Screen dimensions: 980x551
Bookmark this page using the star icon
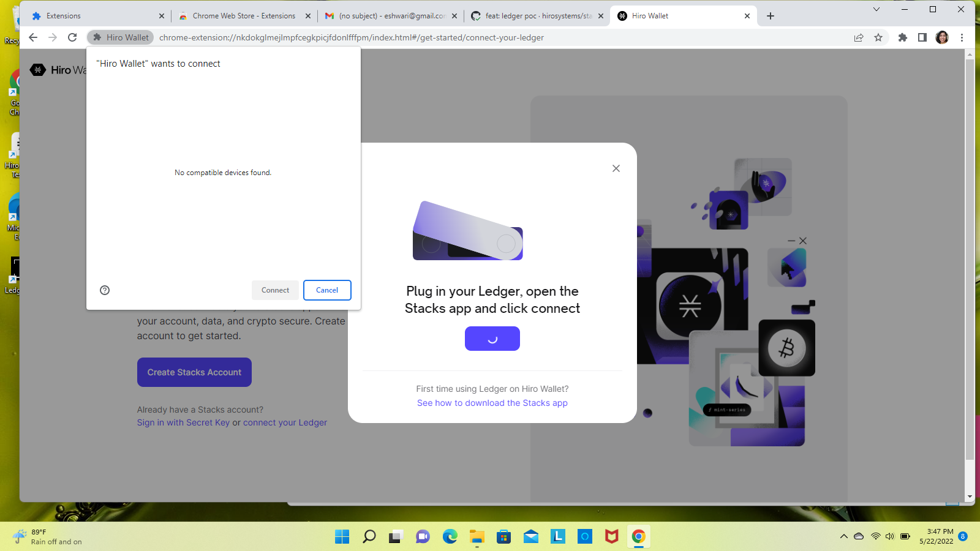coord(879,37)
